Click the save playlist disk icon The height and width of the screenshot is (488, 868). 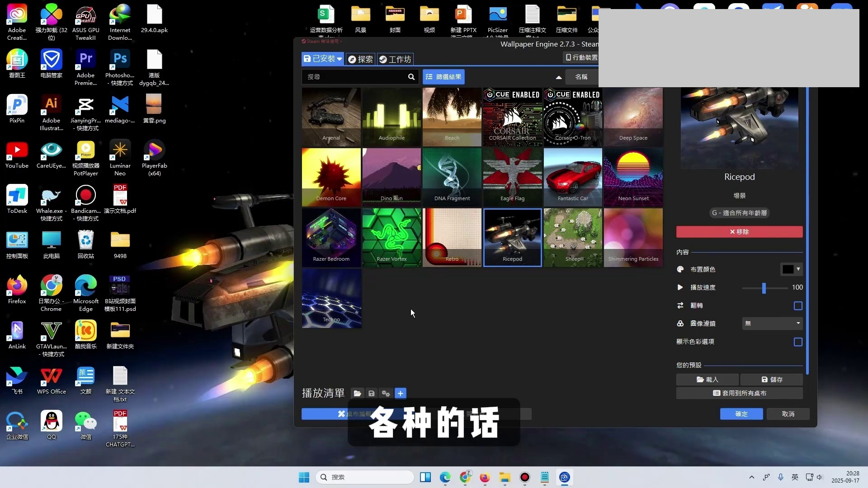pyautogui.click(x=371, y=394)
